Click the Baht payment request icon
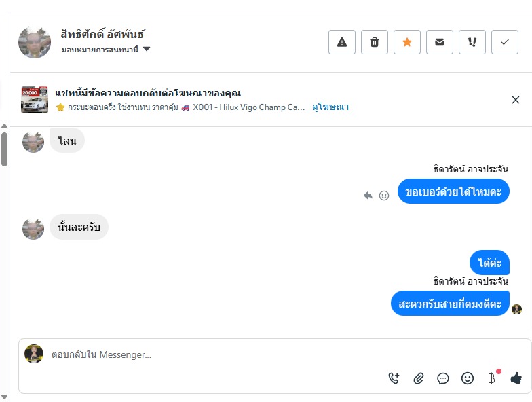 [492, 378]
